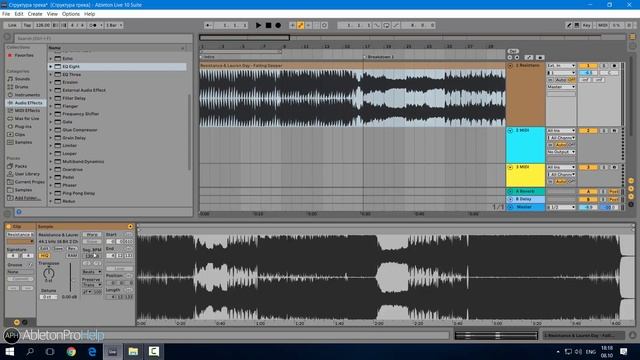Click the Link button
Screen dimensions: 640x360
(x=12, y=25)
